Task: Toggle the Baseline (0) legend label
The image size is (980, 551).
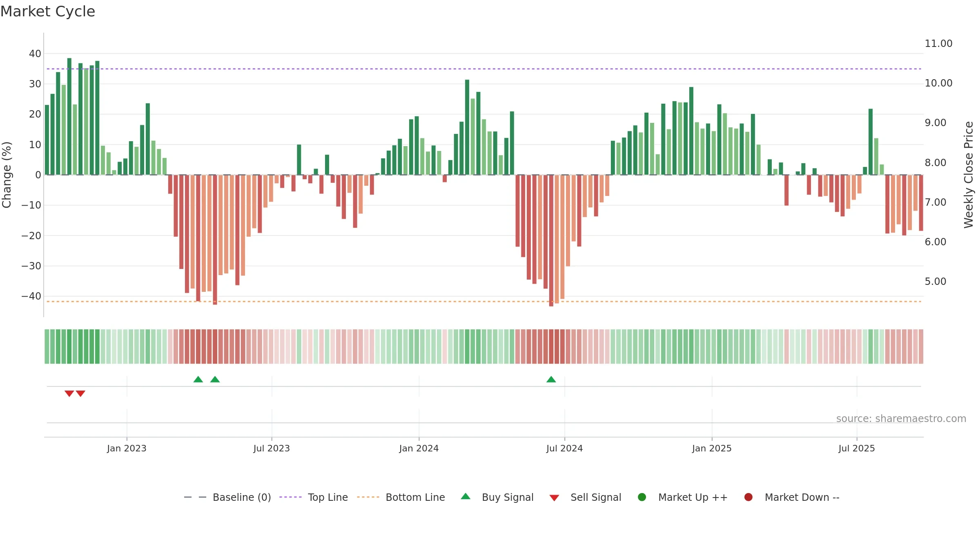Action: pos(242,497)
